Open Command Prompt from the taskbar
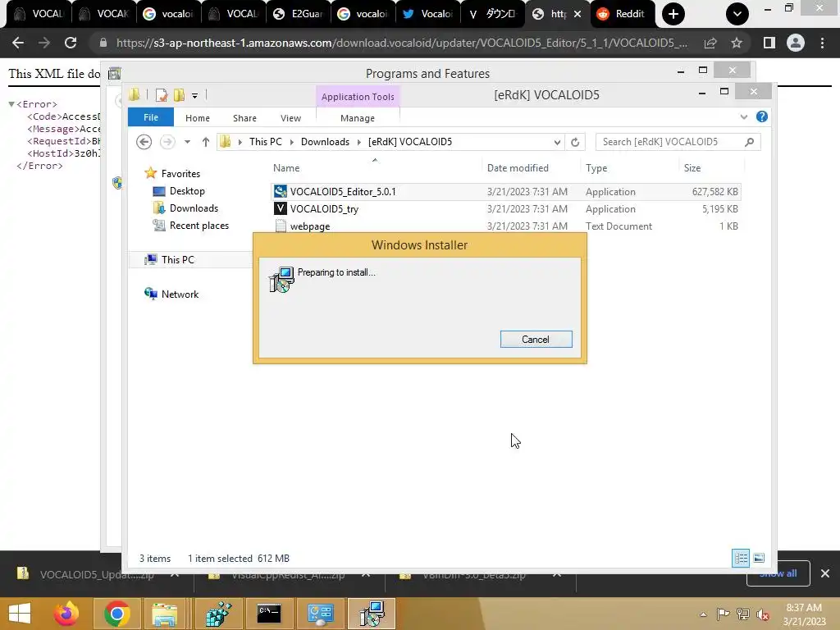840x630 pixels. pos(269,614)
